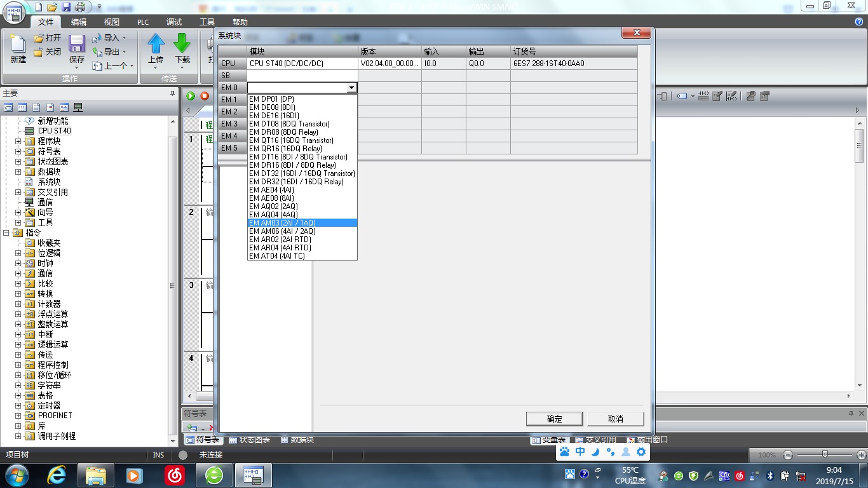The image size is (868, 488).
Task: Expand the PROFINET instruction node
Action: (18, 416)
